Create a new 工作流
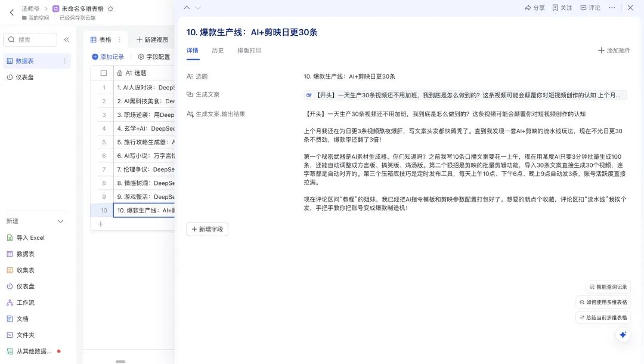Viewport: 644px width, 364px height. click(21, 303)
